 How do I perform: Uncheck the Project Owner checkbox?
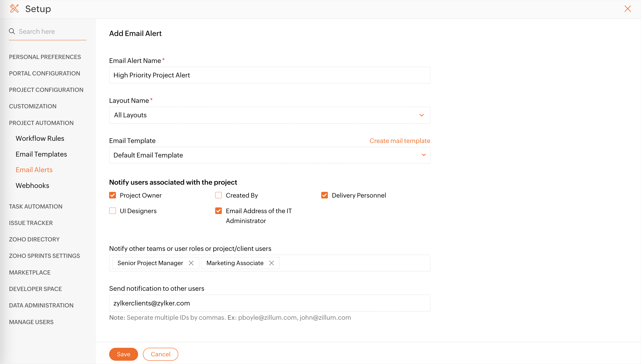pyautogui.click(x=113, y=195)
